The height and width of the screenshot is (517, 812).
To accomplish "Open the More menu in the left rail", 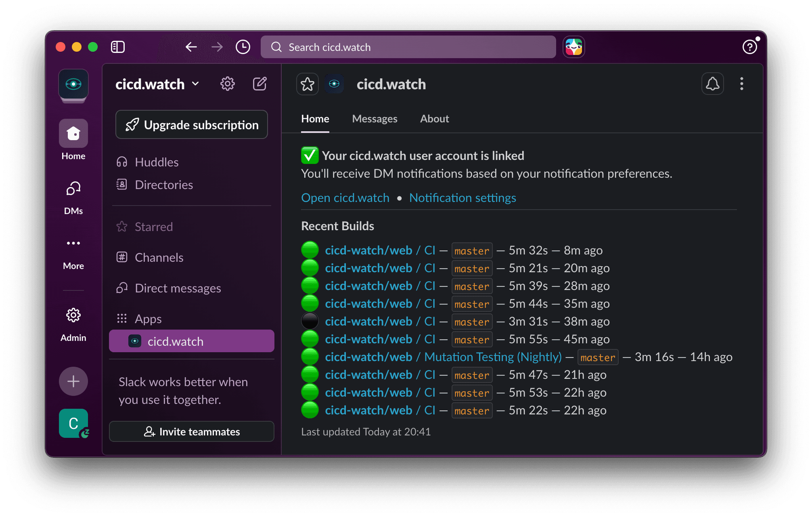I will pos(73,243).
